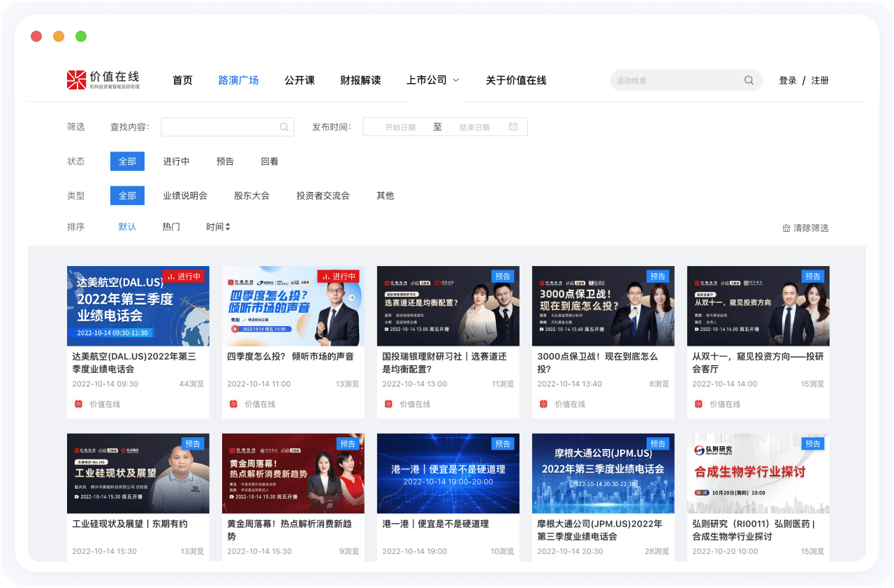Open 摩根大通公司(JPM.US) thumbnail
This screenshot has height=588, width=894.
pos(603,473)
